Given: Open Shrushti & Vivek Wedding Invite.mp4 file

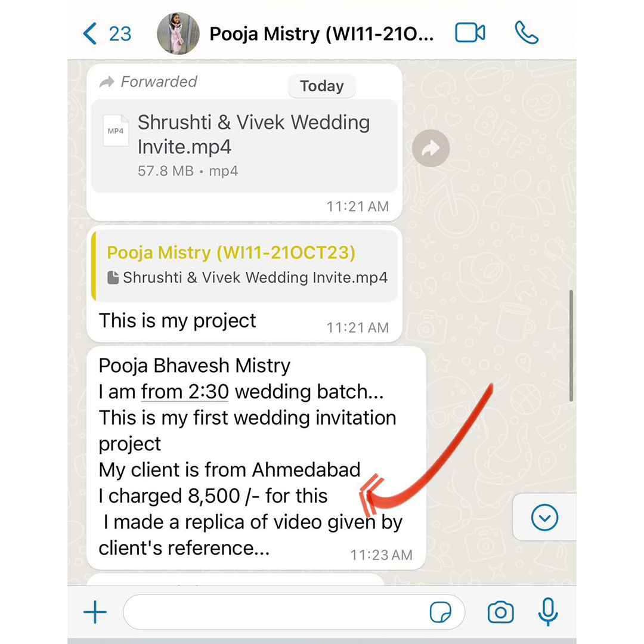Looking at the screenshot, I should point(253,134).
